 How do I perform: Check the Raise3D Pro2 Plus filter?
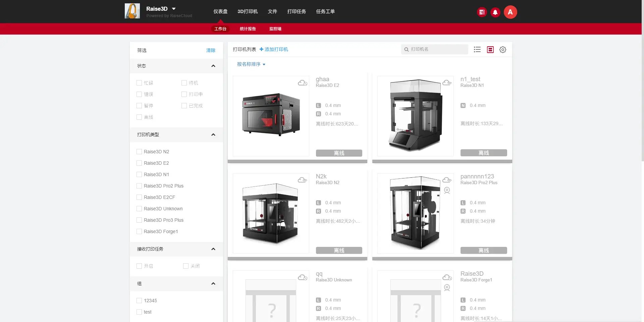coord(139,186)
